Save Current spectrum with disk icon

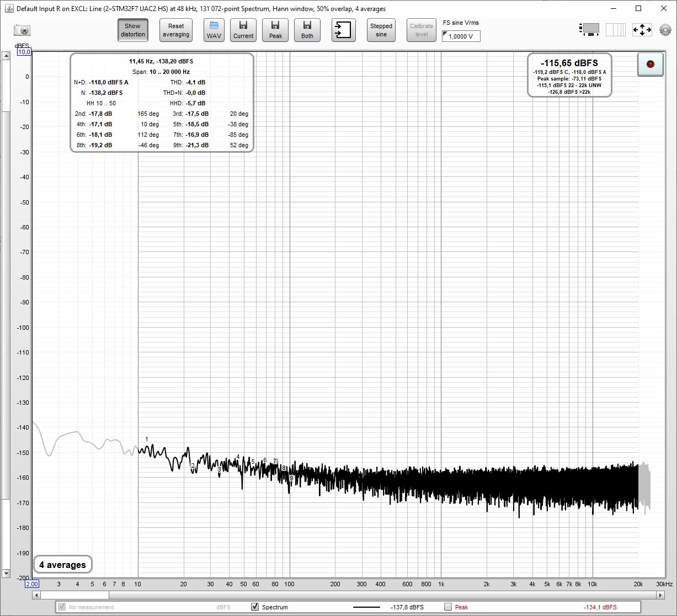pos(243,30)
